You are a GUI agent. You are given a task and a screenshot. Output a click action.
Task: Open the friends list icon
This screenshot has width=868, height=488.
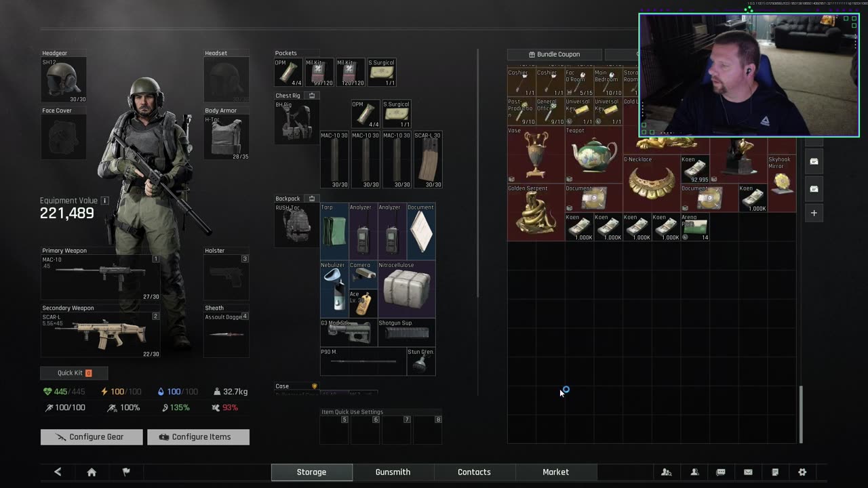667,472
